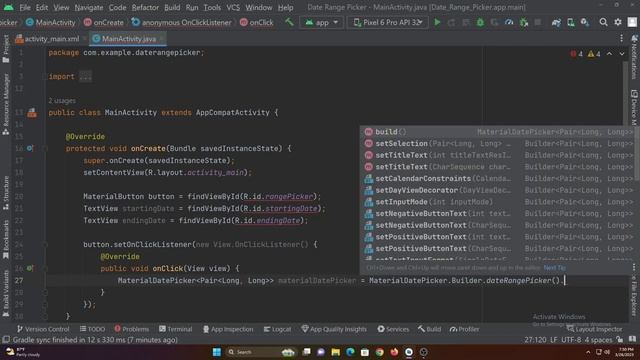This screenshot has width=640, height=360.
Task: Open the editor tabs options three-dot menu
Action: tap(621, 38)
